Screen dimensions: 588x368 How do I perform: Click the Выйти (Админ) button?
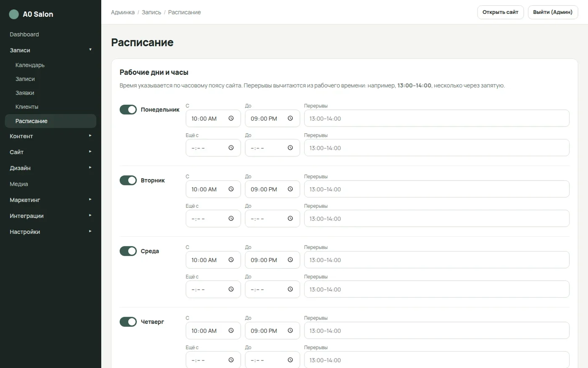point(553,12)
